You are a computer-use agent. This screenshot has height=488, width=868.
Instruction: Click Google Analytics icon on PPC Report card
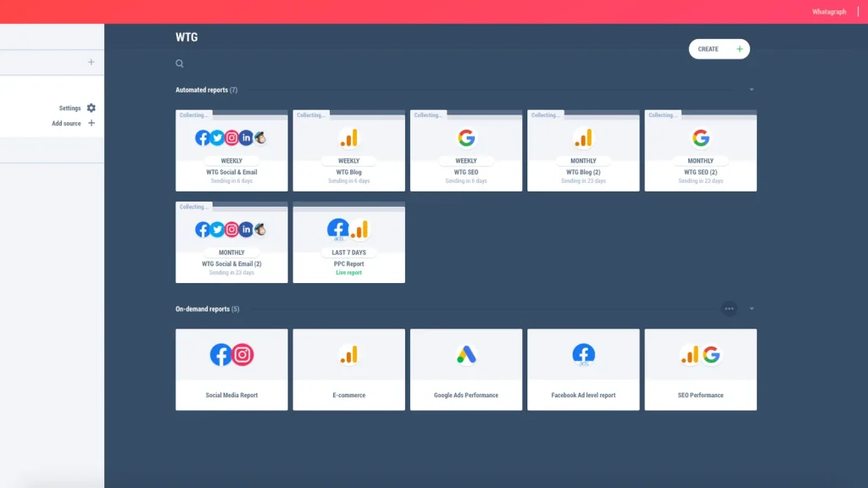click(359, 230)
